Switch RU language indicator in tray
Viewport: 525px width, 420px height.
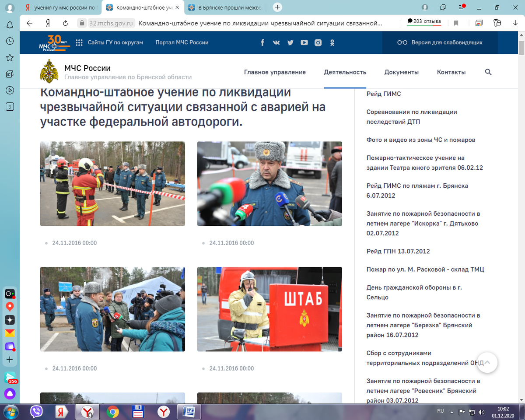pyautogui.click(x=441, y=411)
